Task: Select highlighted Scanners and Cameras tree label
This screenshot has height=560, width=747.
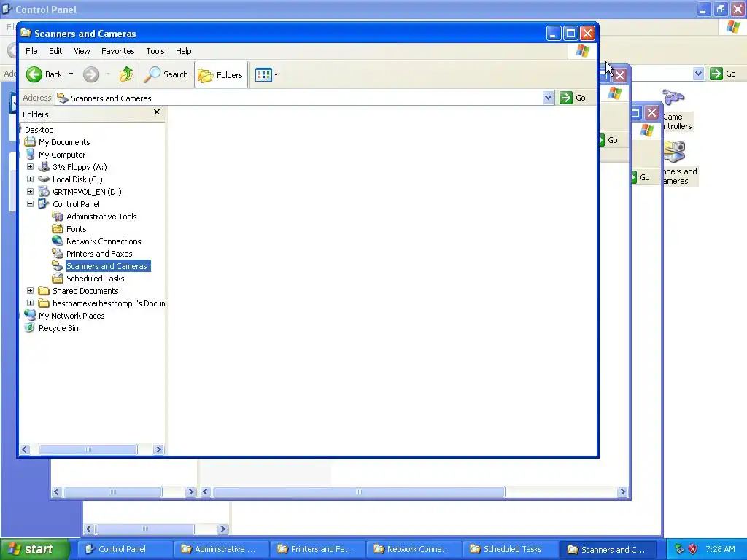Action: pyautogui.click(x=107, y=266)
